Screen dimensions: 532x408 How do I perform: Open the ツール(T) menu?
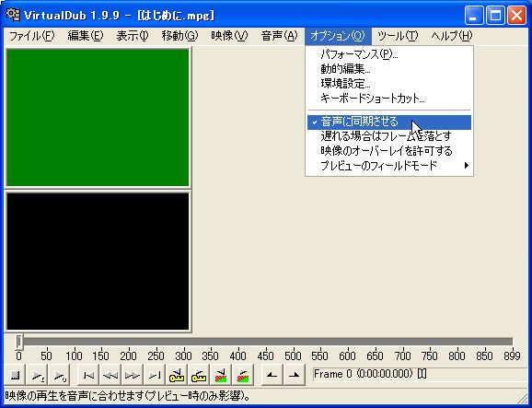398,36
